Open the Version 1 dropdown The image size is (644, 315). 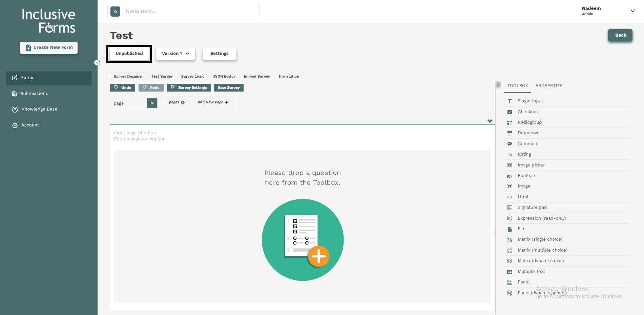(x=175, y=53)
